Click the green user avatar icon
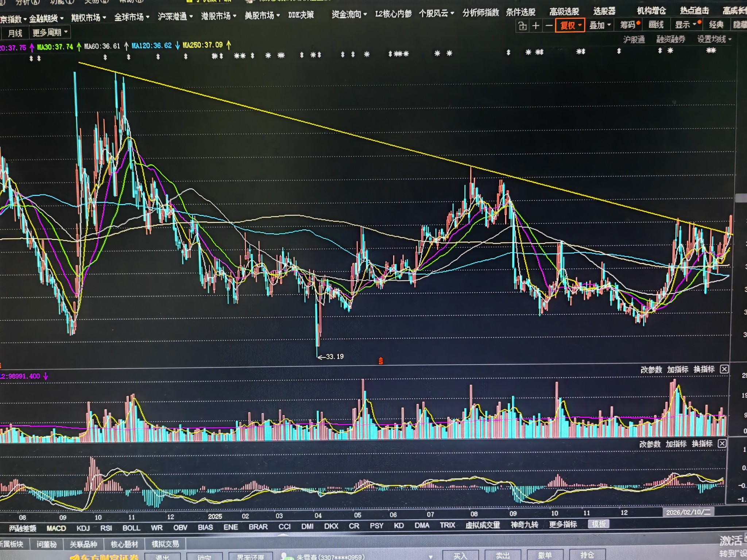747x560 pixels. coord(287,557)
